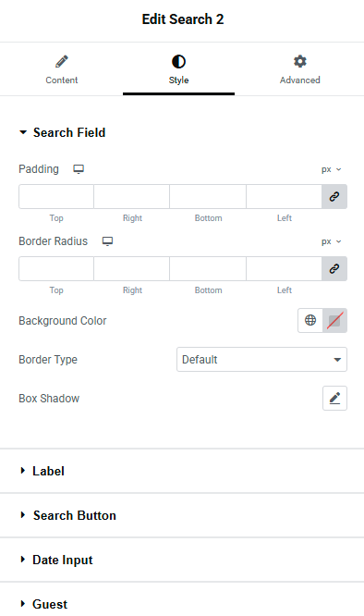Viewport: 364px width, 616px height.
Task: Click the Border Radius Left input field
Action: (284, 269)
